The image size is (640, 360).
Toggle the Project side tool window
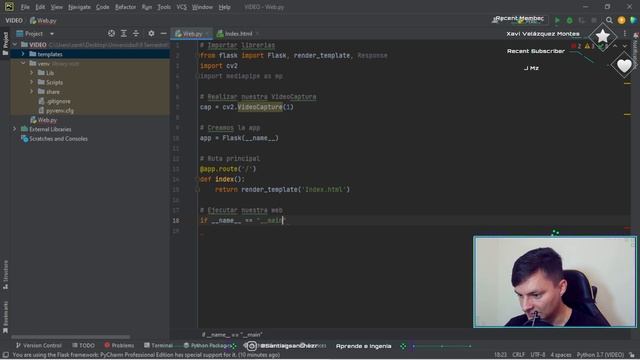[x=5, y=43]
